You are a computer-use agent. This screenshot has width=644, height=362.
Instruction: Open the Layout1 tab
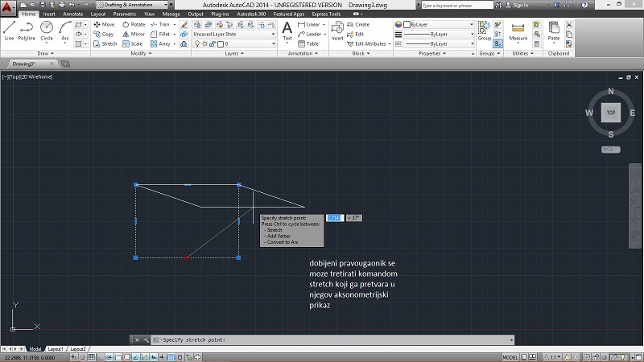pyautogui.click(x=56, y=350)
